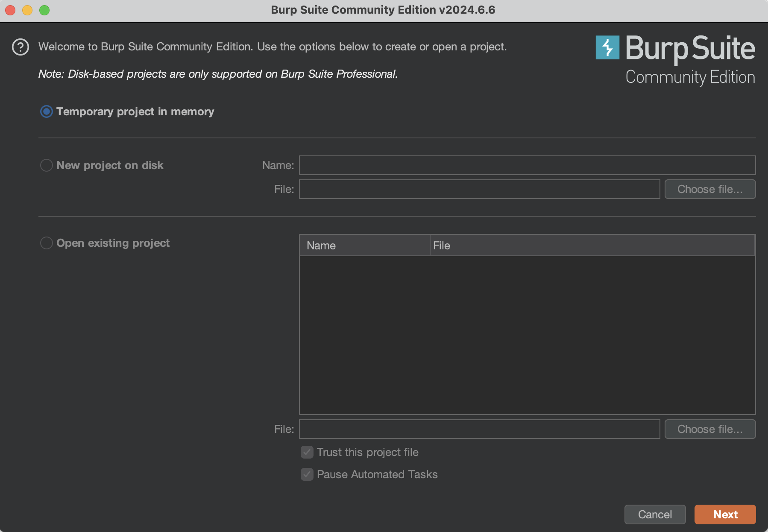
Task: Click the new project Name field
Action: click(527, 165)
